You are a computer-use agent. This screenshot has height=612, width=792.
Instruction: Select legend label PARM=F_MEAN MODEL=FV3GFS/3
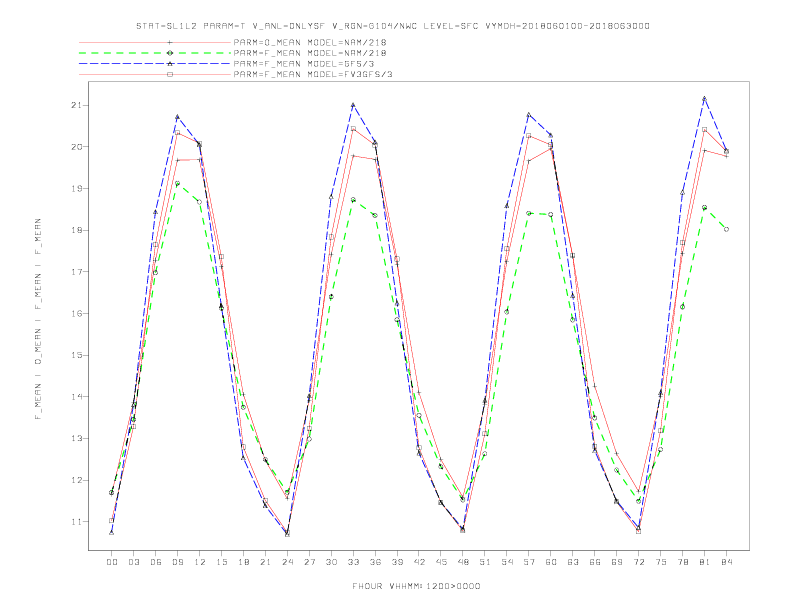coord(313,74)
